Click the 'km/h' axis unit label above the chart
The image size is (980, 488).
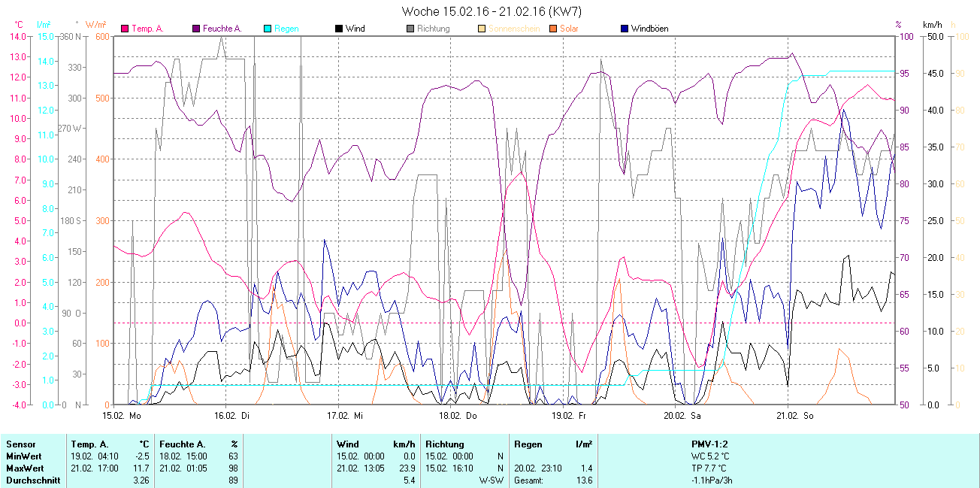pos(933,25)
